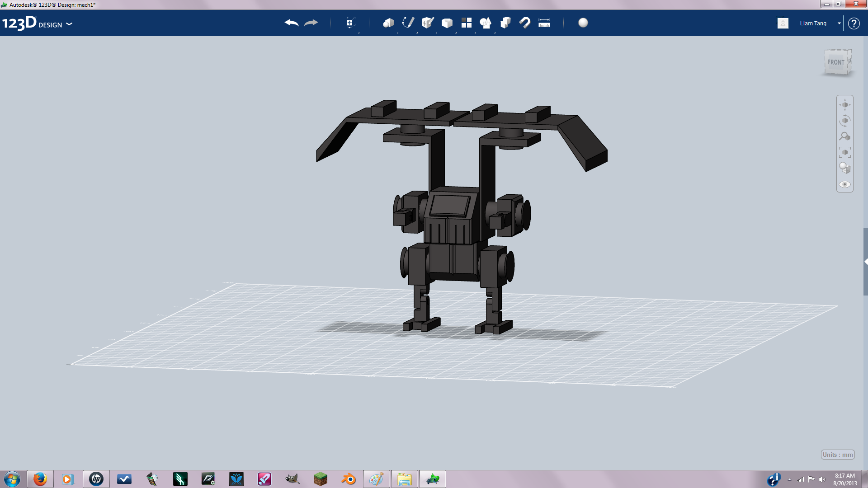Open Help with the question mark button
This screenshot has height=488, width=868.
[x=854, y=23]
